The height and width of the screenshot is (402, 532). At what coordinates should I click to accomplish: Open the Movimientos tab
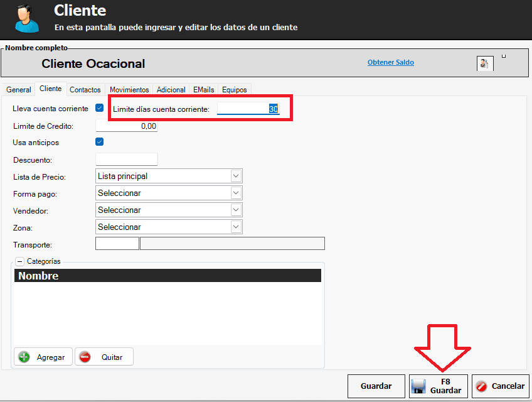point(129,90)
